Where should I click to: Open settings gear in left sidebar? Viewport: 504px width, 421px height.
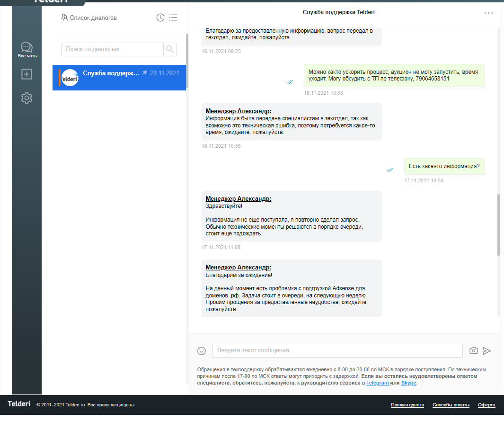(27, 98)
